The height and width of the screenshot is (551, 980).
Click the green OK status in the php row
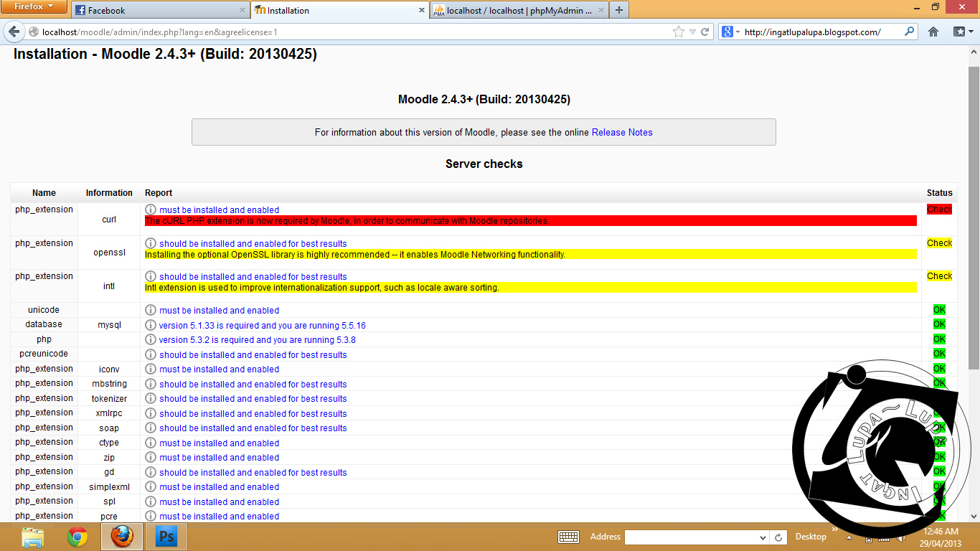tap(939, 339)
